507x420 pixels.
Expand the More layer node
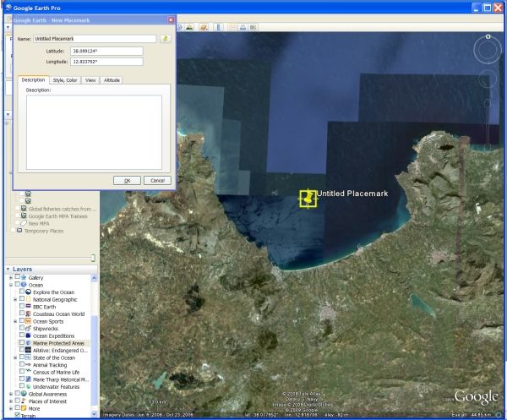pos(11,409)
